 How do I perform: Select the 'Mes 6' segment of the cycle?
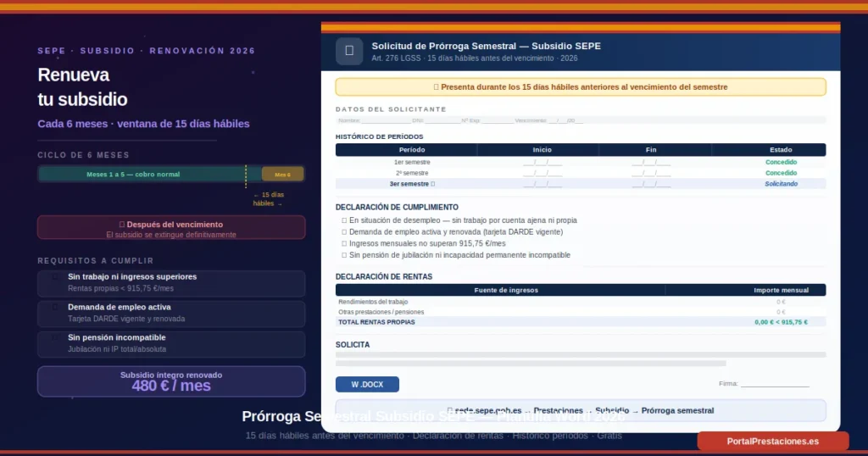[283, 175]
